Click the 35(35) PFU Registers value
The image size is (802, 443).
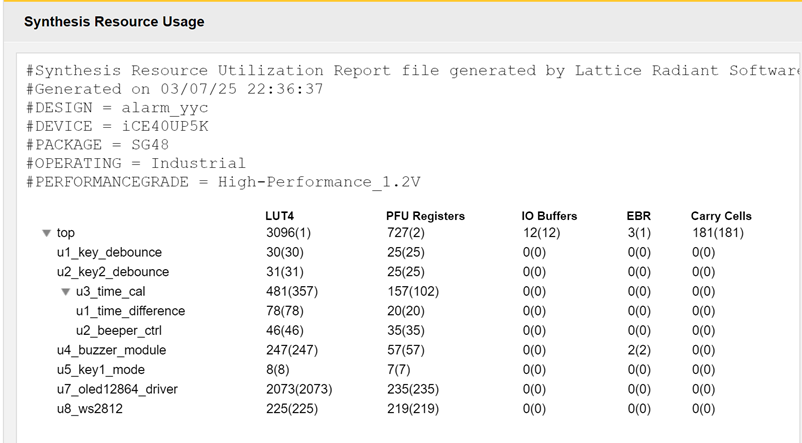point(406,330)
